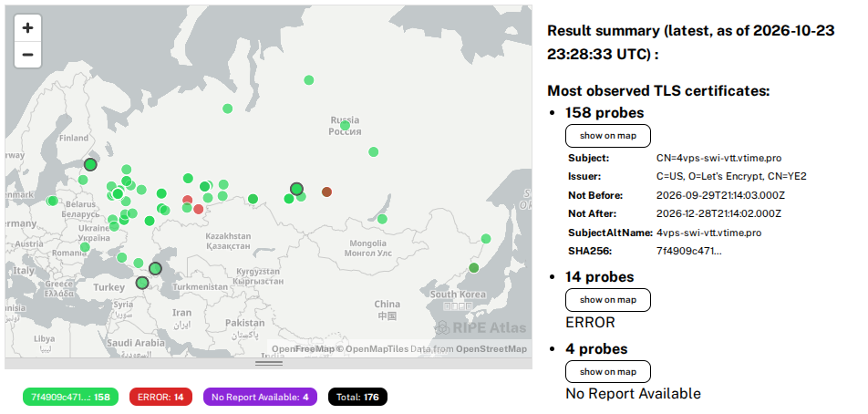The width and height of the screenshot is (868, 414).
Task: Toggle the purple No Report Available badge
Action: click(x=260, y=397)
